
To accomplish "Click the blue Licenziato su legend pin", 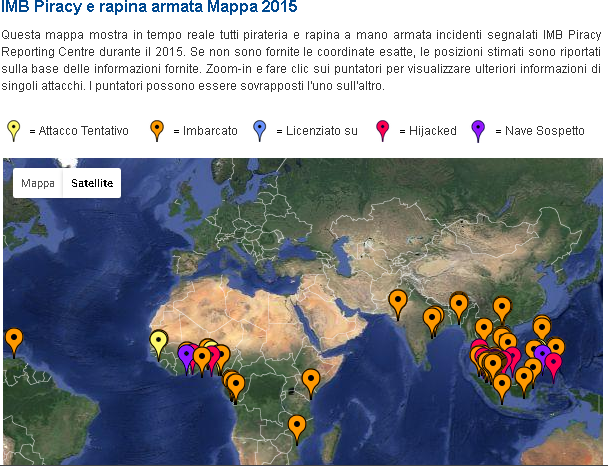I will (259, 131).
